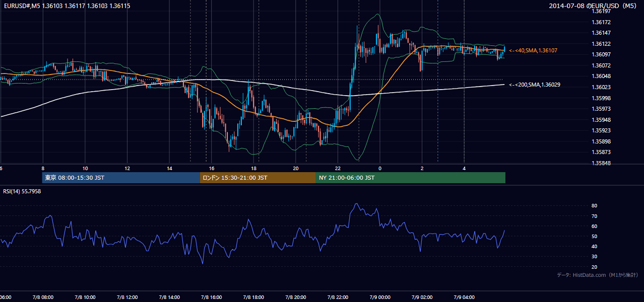Click hour tick 14 under the price chart
644x302 pixels.
(x=169, y=168)
